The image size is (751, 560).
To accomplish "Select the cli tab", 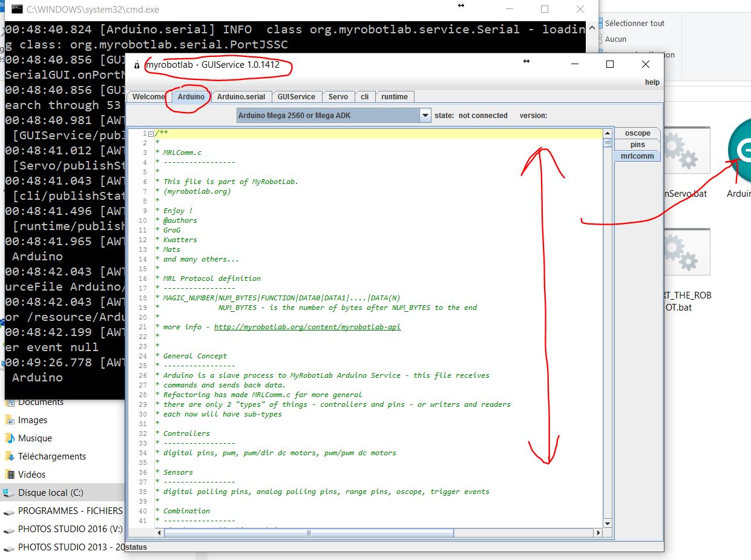I will [365, 97].
